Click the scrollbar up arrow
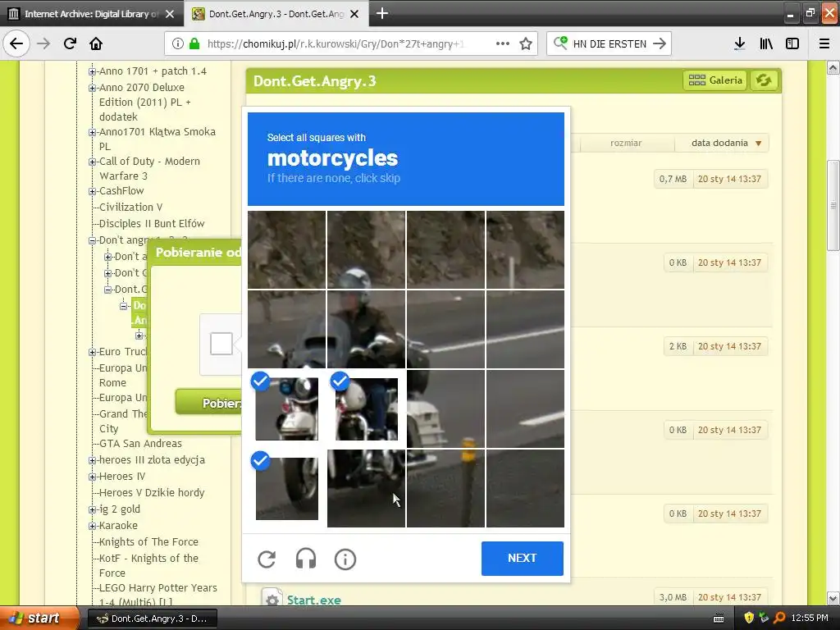Image resolution: width=840 pixels, height=630 pixels. pos(833,67)
